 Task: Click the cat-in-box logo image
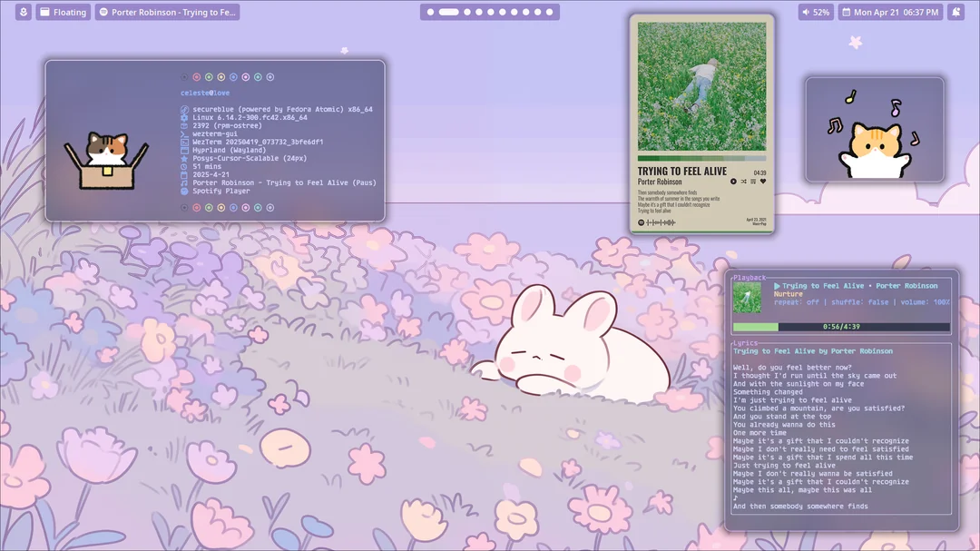pos(106,160)
